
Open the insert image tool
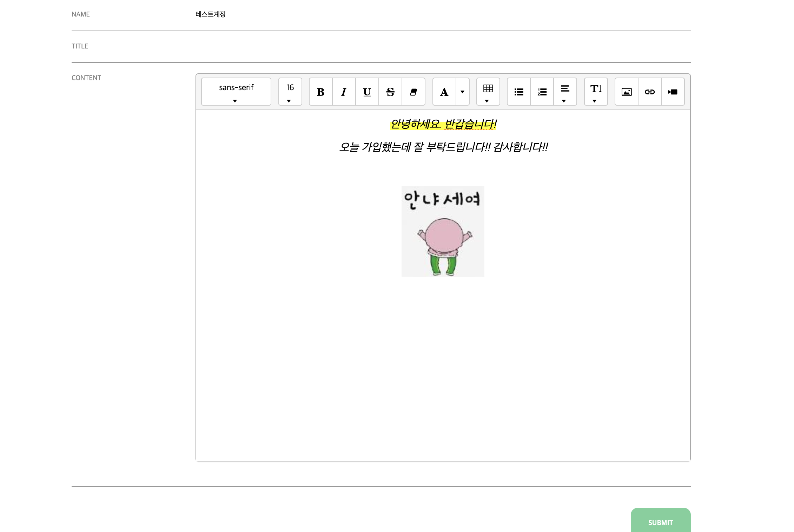pyautogui.click(x=626, y=92)
